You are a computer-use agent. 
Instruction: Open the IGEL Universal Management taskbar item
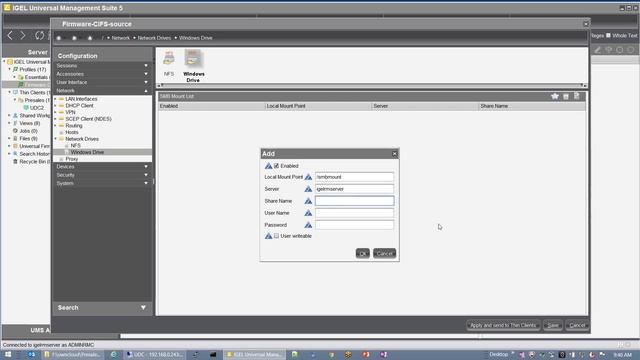253,354
